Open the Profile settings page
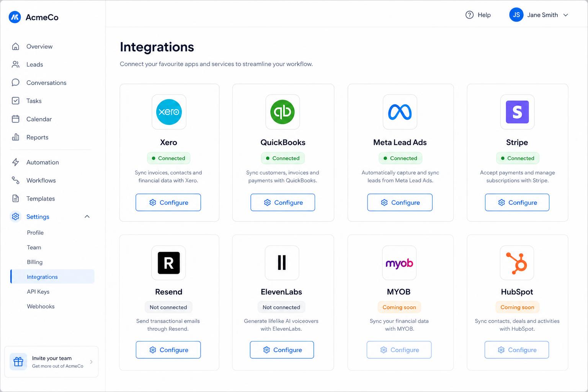The image size is (588, 392). [35, 232]
